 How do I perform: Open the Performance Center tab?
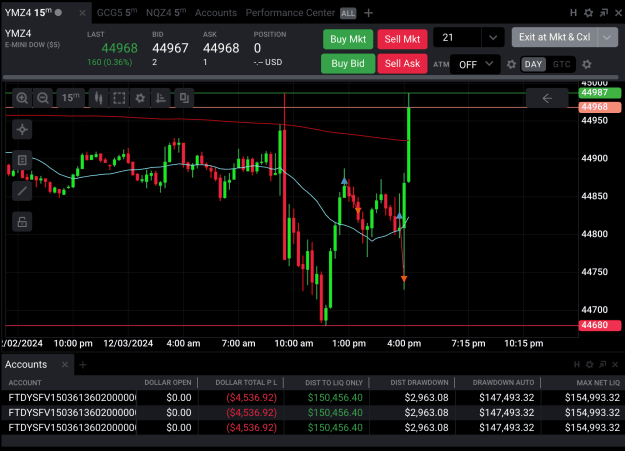tap(290, 13)
